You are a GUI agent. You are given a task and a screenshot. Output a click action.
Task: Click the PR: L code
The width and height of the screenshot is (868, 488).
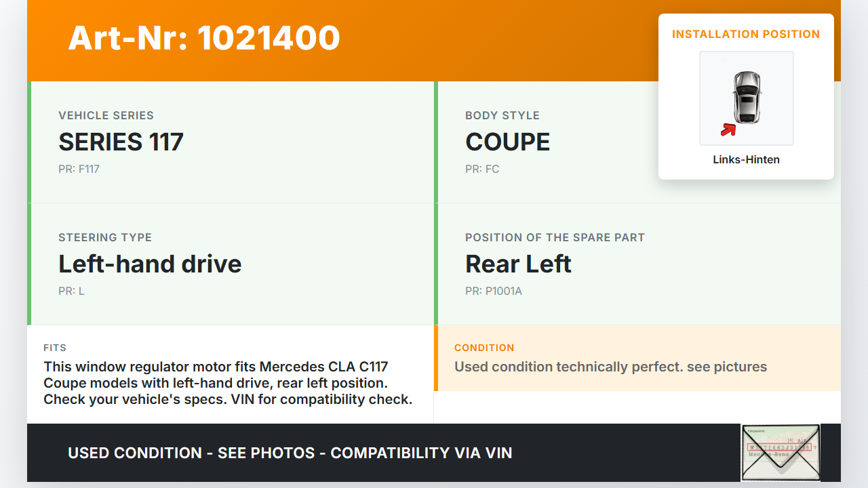[71, 291]
